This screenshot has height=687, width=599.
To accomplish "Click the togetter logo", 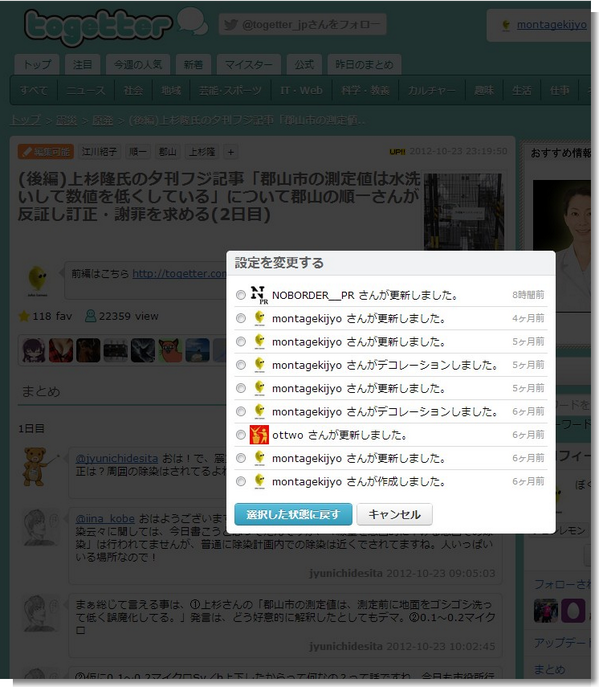I will click(x=98, y=27).
